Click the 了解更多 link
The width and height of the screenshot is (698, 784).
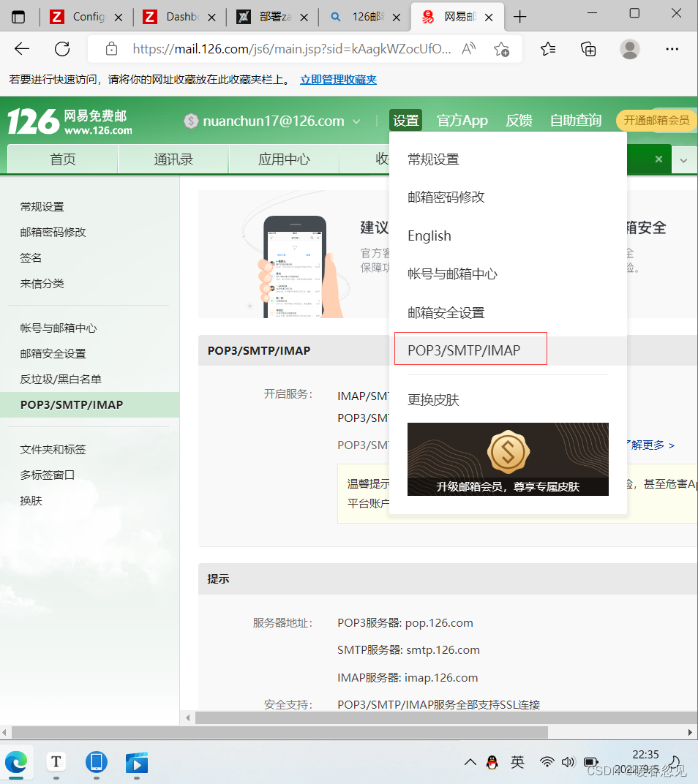point(651,445)
